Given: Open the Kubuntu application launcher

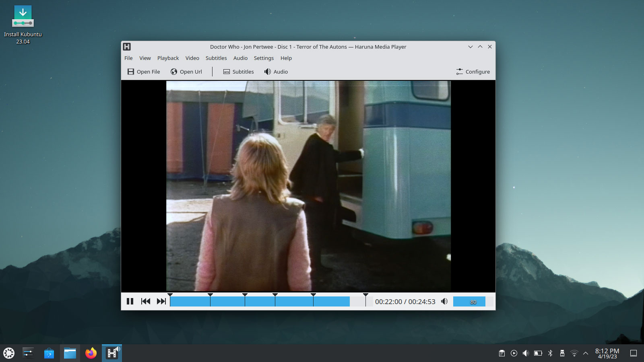Looking at the screenshot, I should [9, 353].
